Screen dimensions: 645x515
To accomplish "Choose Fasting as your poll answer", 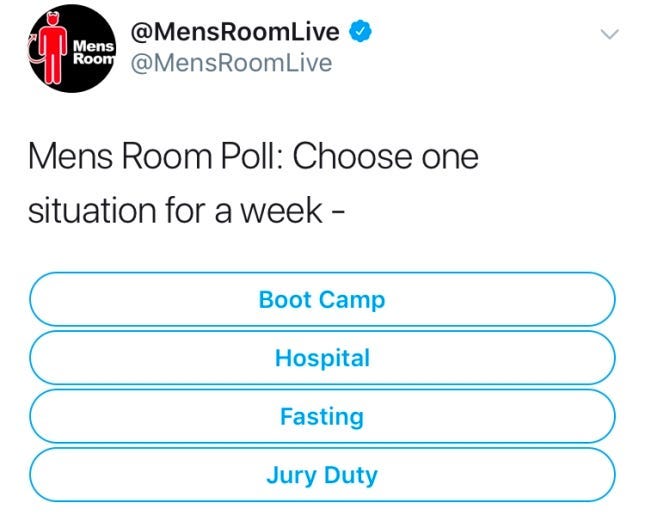I will (322, 416).
